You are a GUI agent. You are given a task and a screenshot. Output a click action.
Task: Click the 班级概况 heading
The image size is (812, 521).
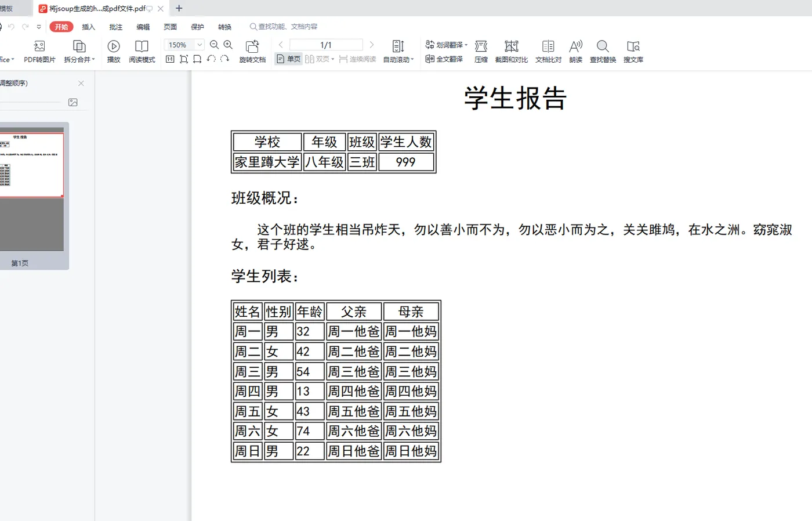pyautogui.click(x=264, y=198)
